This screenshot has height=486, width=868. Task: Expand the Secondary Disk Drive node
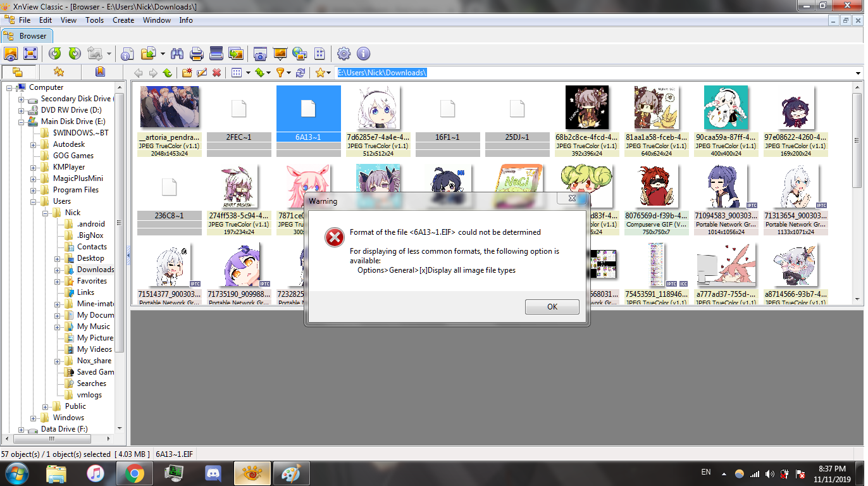coord(22,99)
